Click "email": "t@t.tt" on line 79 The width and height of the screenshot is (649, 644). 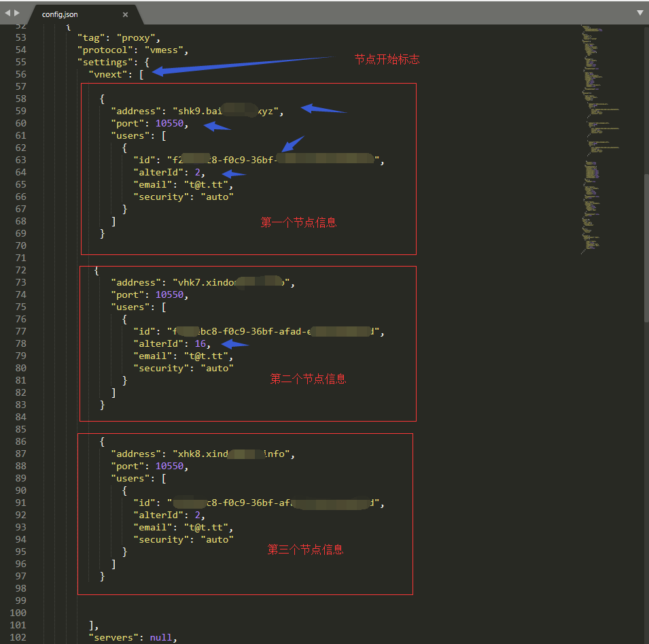click(183, 356)
